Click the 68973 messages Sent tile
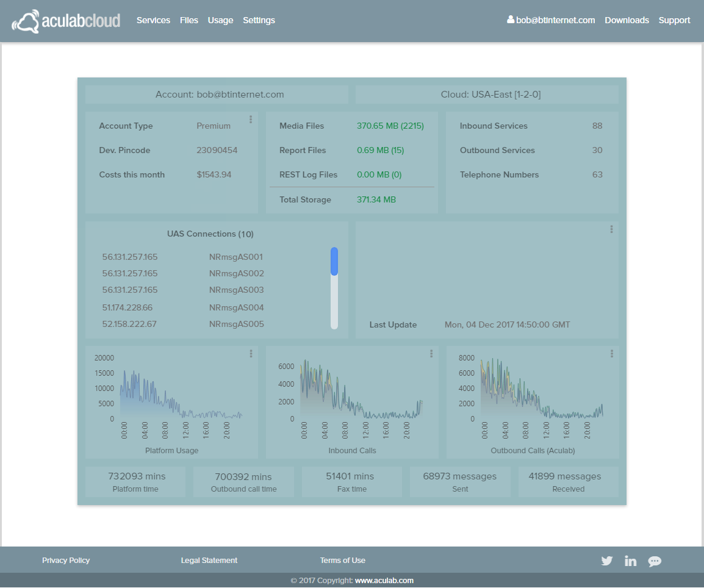This screenshot has height=588, width=704. 460,482
